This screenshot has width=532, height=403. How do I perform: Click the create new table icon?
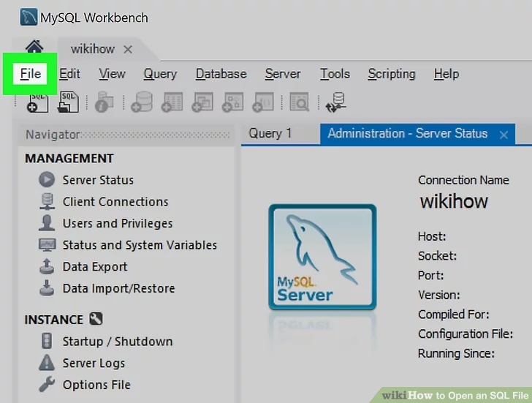pos(172,102)
